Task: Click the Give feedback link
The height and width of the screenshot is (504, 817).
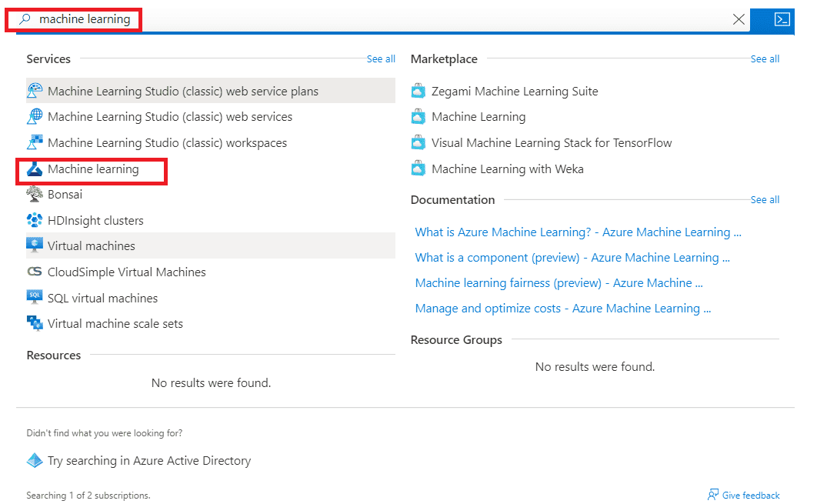Action: click(751, 495)
